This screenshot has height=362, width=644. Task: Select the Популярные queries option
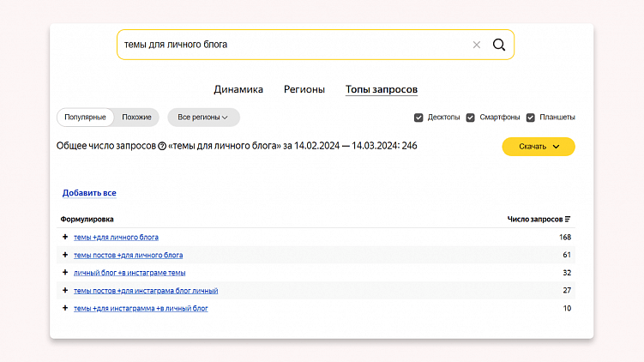coord(85,118)
